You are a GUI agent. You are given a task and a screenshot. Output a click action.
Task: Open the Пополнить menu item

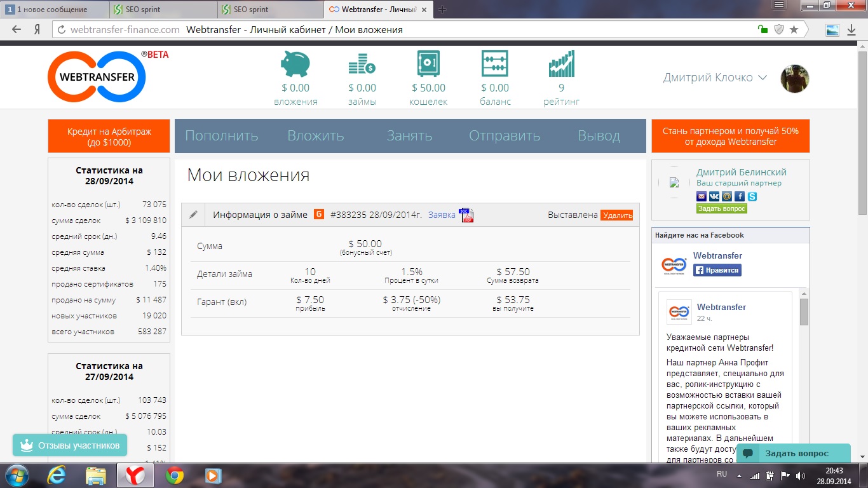(222, 135)
